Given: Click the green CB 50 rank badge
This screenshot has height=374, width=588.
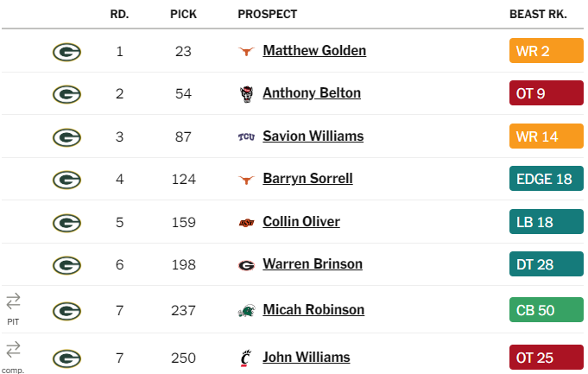Looking at the screenshot, I should click(547, 310).
